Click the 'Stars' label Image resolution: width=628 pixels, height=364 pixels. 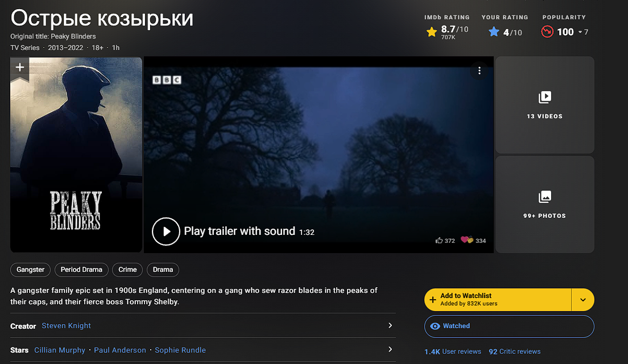(19, 350)
